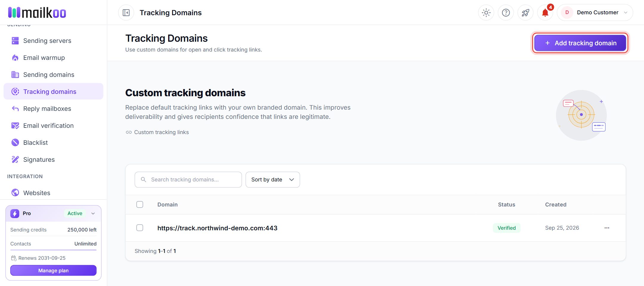This screenshot has height=286, width=644.
Task: Open Signatures section
Action: (53, 160)
